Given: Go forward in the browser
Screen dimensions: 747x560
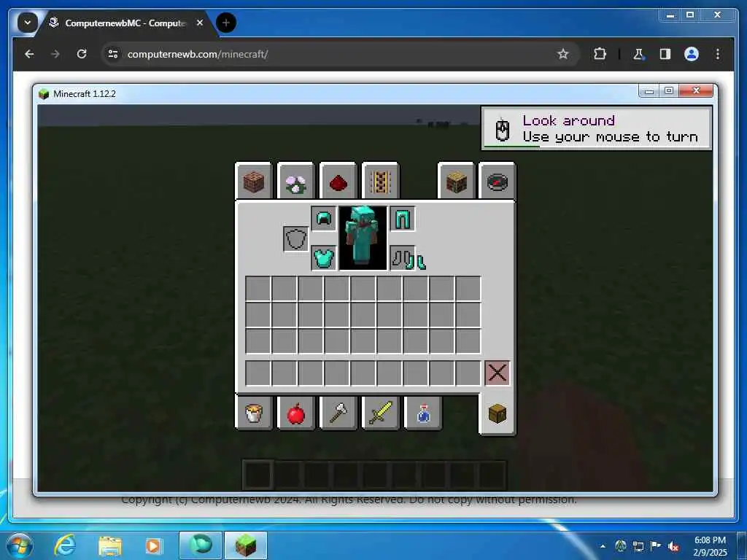Looking at the screenshot, I should [55, 54].
